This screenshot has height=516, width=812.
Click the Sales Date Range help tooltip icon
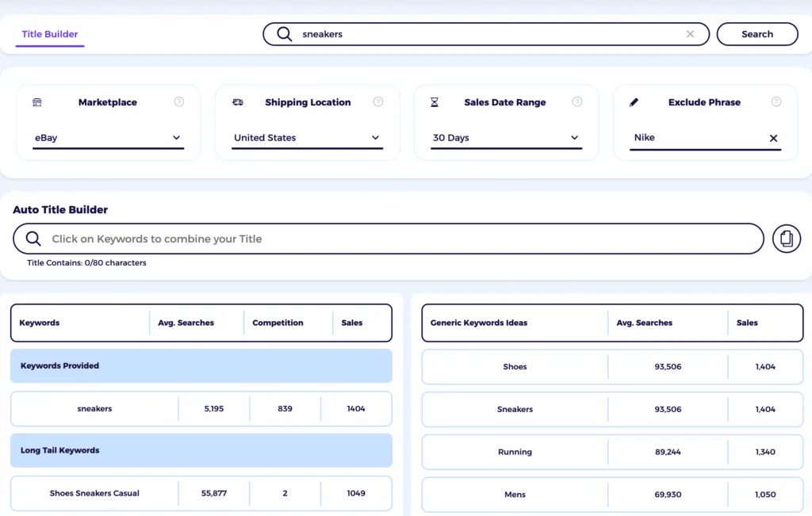pos(577,101)
